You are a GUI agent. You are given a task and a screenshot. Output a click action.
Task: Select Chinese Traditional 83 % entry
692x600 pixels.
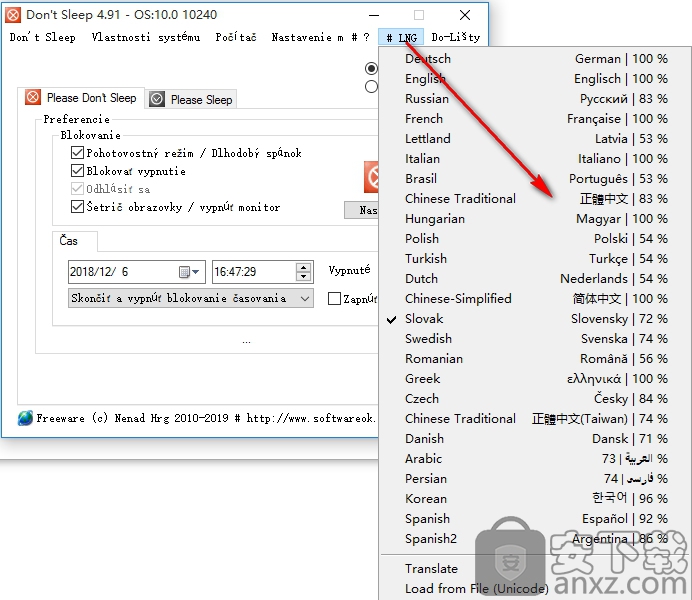click(535, 199)
